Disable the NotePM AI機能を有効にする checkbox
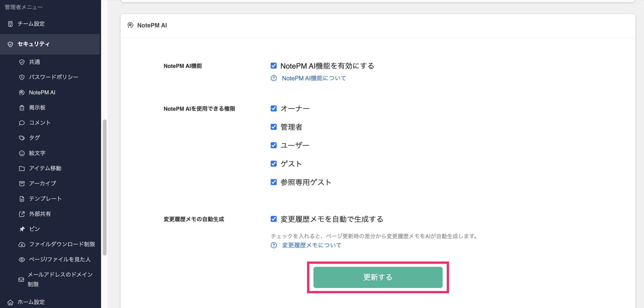The height and width of the screenshot is (308, 644). [273, 66]
